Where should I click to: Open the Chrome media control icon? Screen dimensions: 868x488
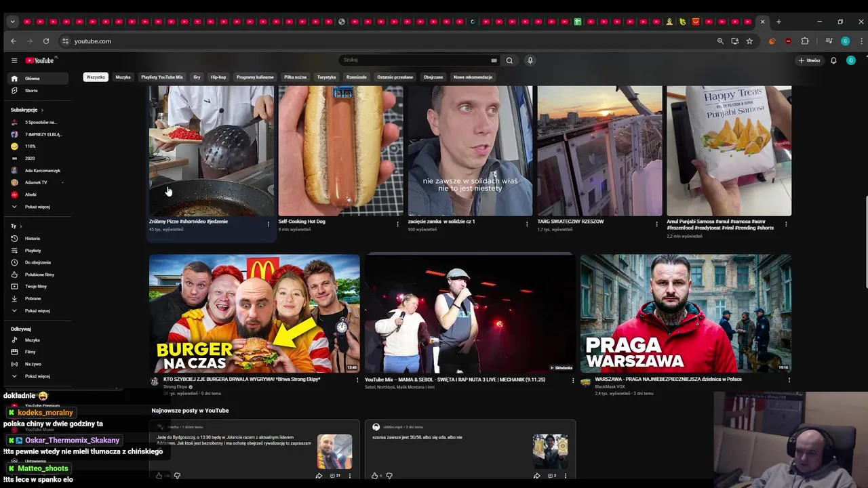(829, 41)
